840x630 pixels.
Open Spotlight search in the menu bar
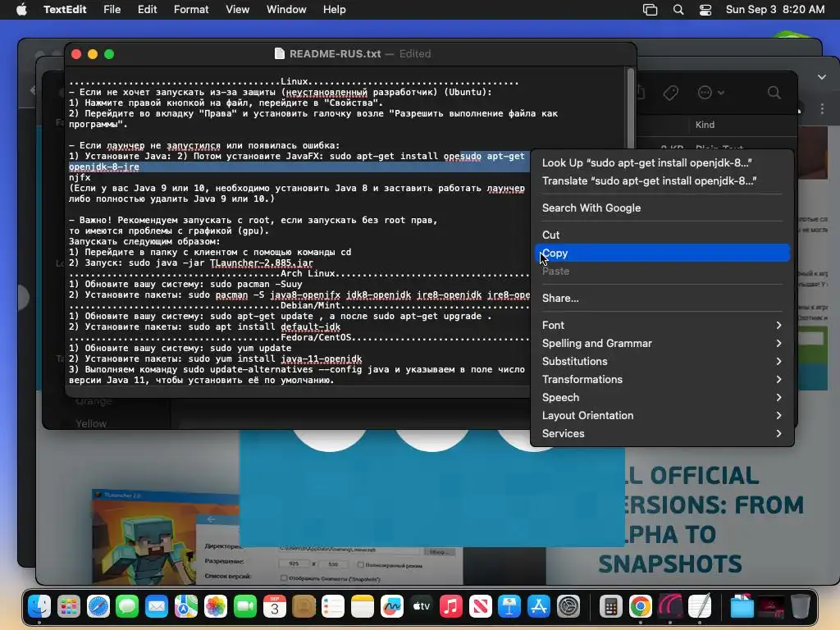point(678,10)
